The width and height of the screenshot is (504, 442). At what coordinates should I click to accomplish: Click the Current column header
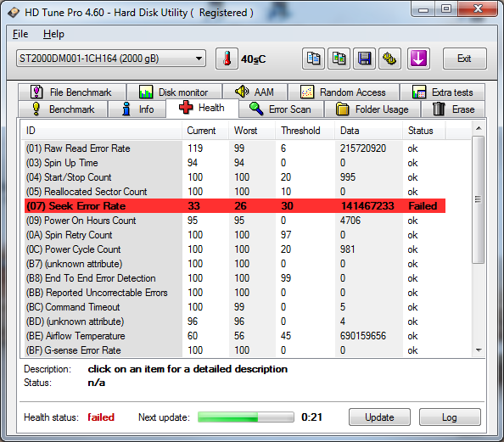(205, 131)
